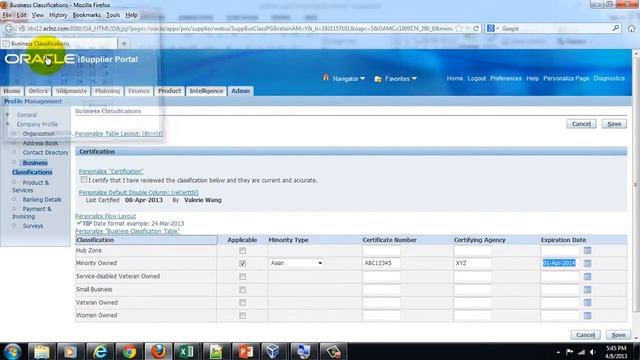Click the Minority Owned certifying agency field
640x360 pixels.
coord(472,263)
